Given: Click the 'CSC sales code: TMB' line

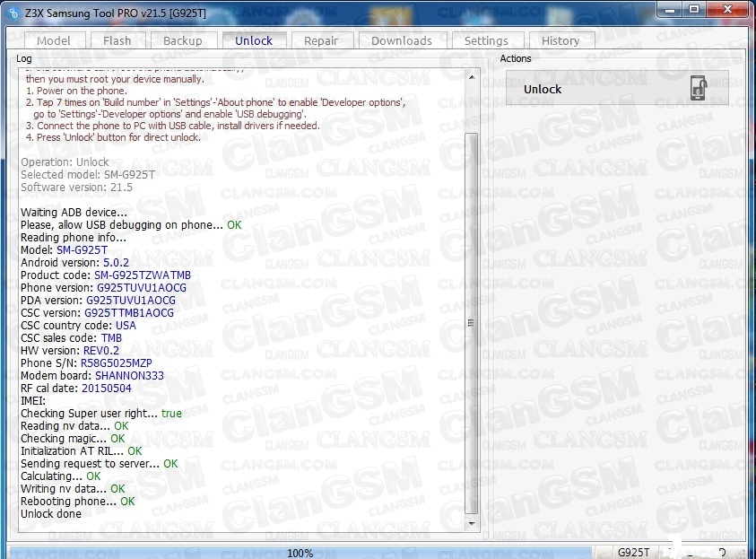Looking at the screenshot, I should tap(72, 337).
